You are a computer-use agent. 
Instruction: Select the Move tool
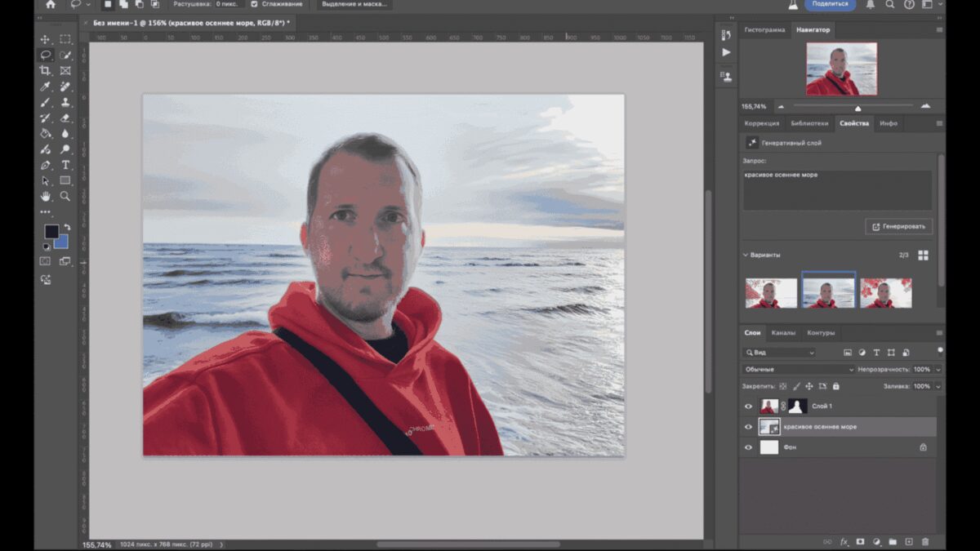point(46,39)
